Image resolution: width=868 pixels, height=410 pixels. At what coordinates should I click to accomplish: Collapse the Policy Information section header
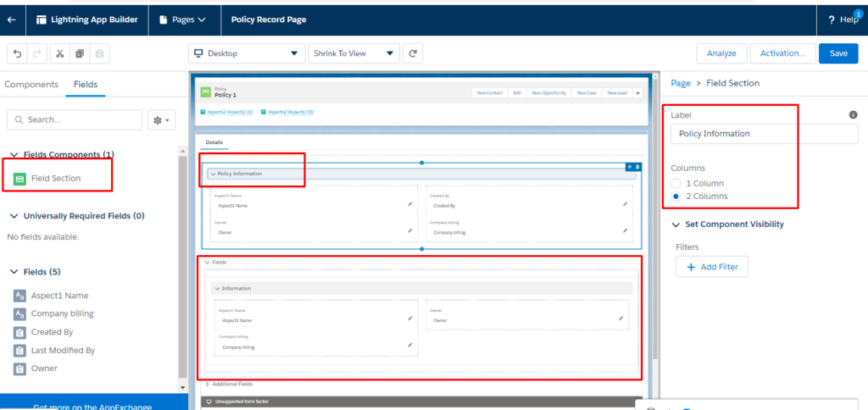(x=213, y=174)
